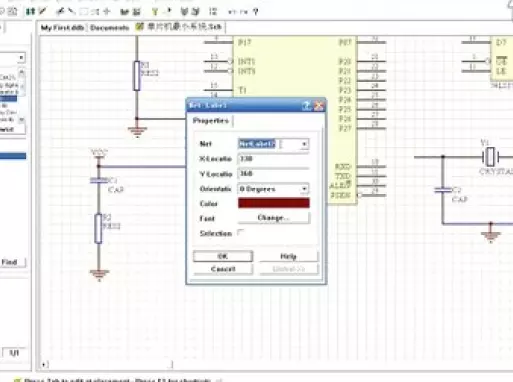
Task: Select the Documents tab
Action: 110,28
